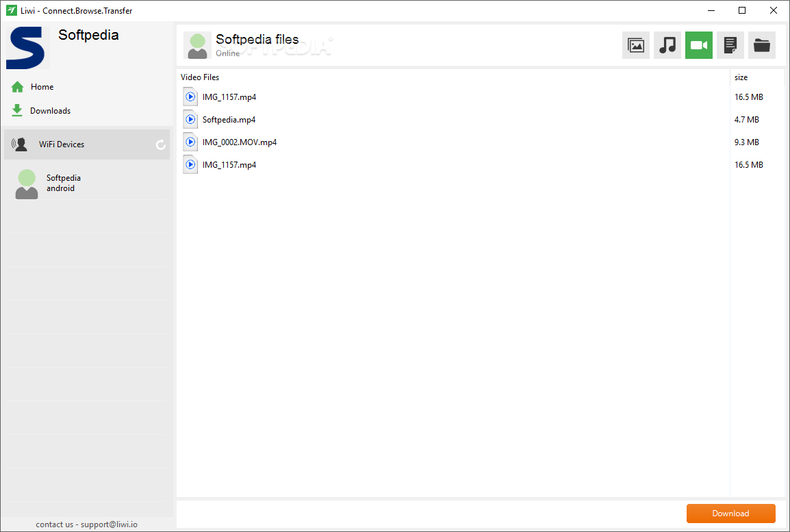Click the Softpedia files title
Screen dimensions: 790x532
pyautogui.click(x=257, y=39)
